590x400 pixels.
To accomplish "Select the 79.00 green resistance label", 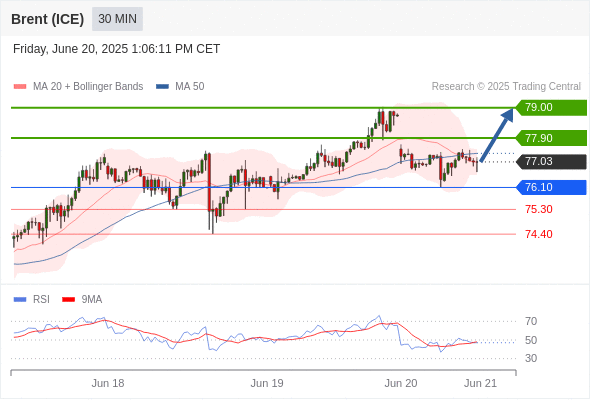I will tap(551, 108).
